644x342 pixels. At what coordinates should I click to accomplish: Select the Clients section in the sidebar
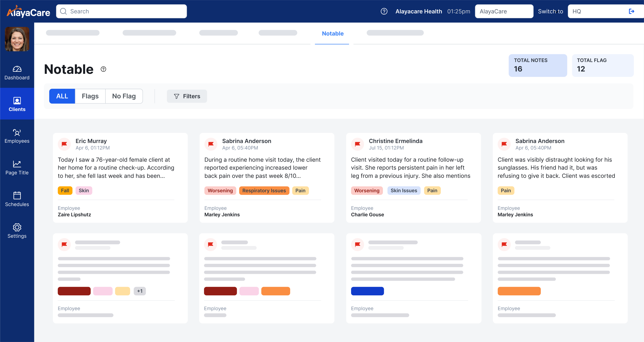(x=17, y=104)
